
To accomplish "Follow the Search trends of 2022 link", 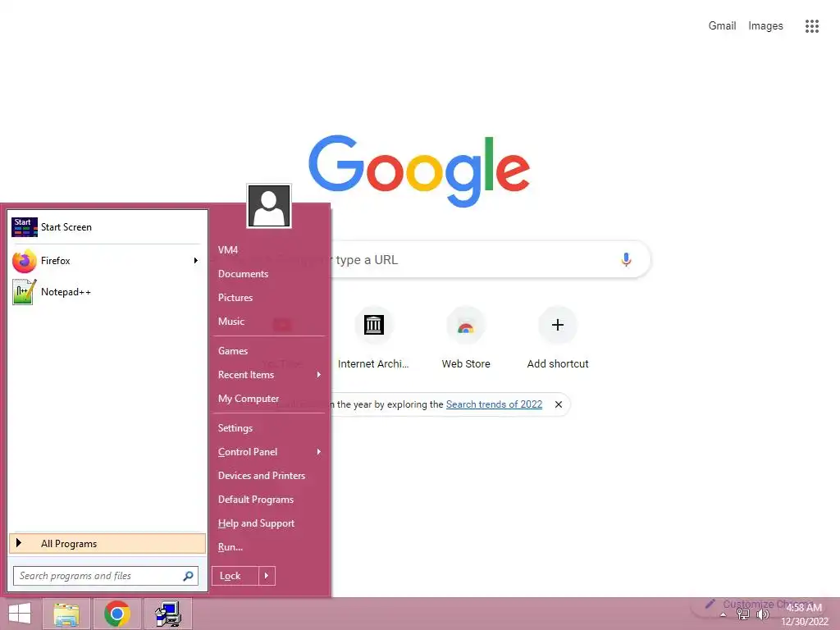I will (494, 404).
